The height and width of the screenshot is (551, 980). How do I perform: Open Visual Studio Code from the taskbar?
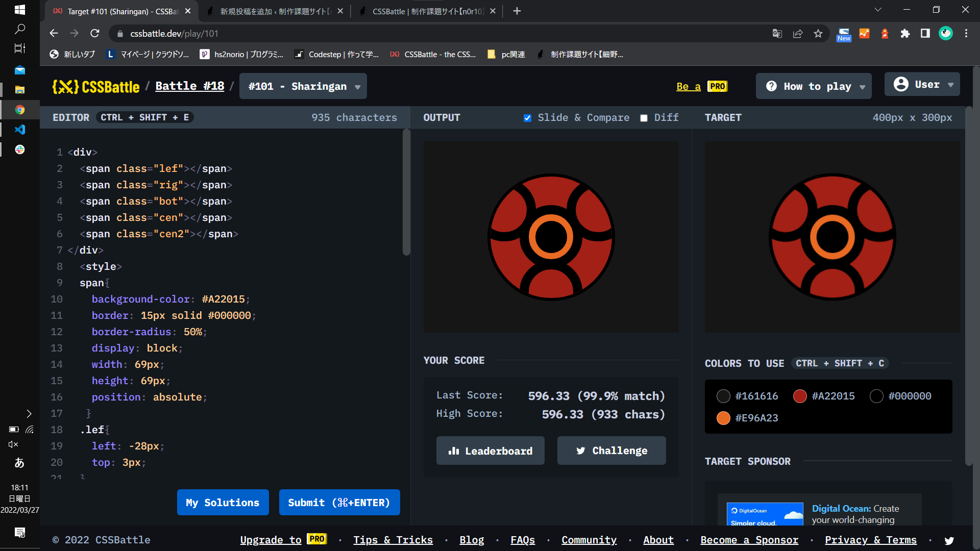[20, 130]
